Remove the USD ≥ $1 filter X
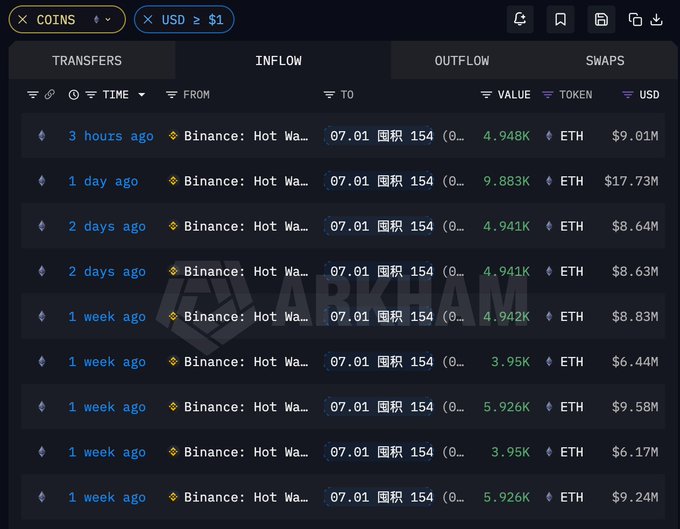Image resolution: width=680 pixels, height=529 pixels. click(x=148, y=20)
